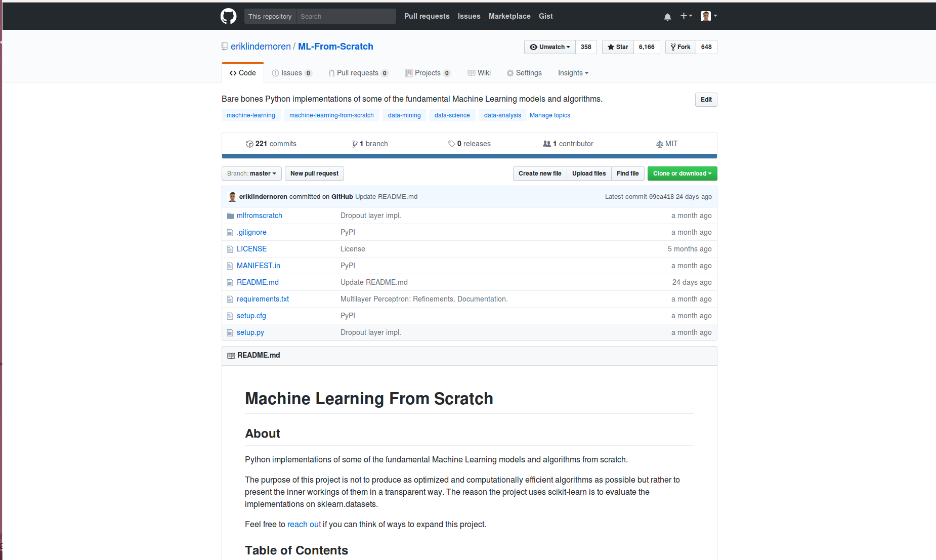The width and height of the screenshot is (936, 560).
Task: Click the repository book icon
Action: (225, 47)
